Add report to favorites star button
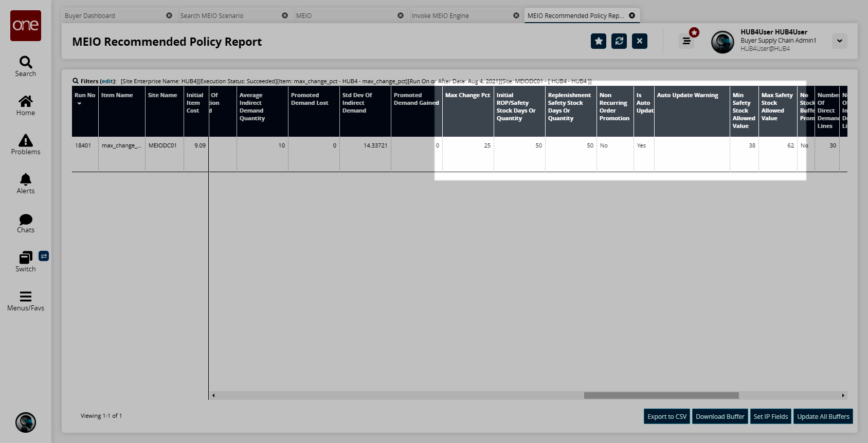Screen dimensions: 868x443 599,41
